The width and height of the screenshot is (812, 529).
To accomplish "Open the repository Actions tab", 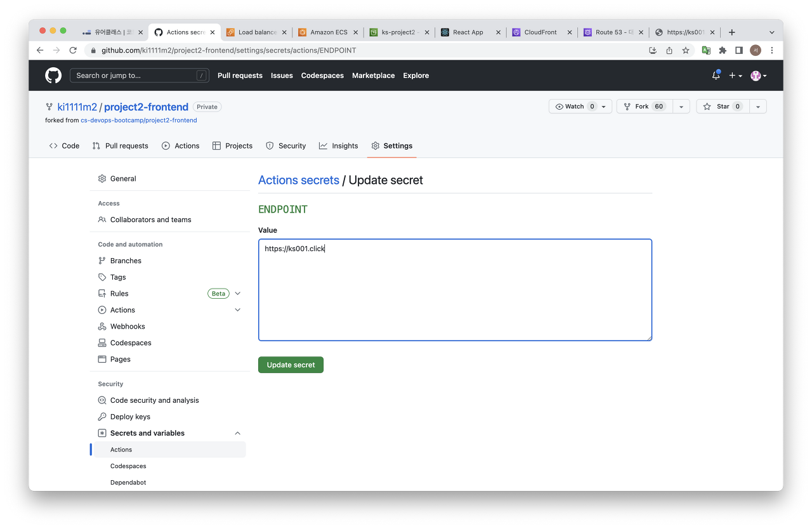I will click(x=181, y=146).
